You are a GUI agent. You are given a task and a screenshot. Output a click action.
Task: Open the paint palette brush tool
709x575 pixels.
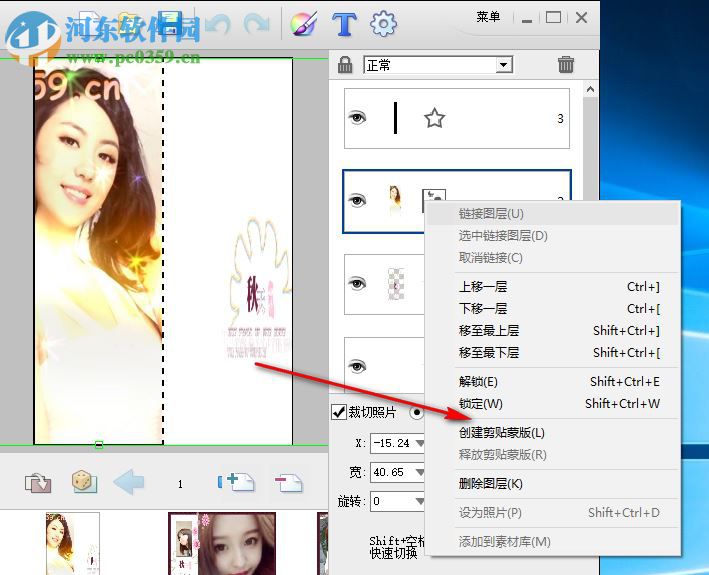pyautogui.click(x=303, y=24)
